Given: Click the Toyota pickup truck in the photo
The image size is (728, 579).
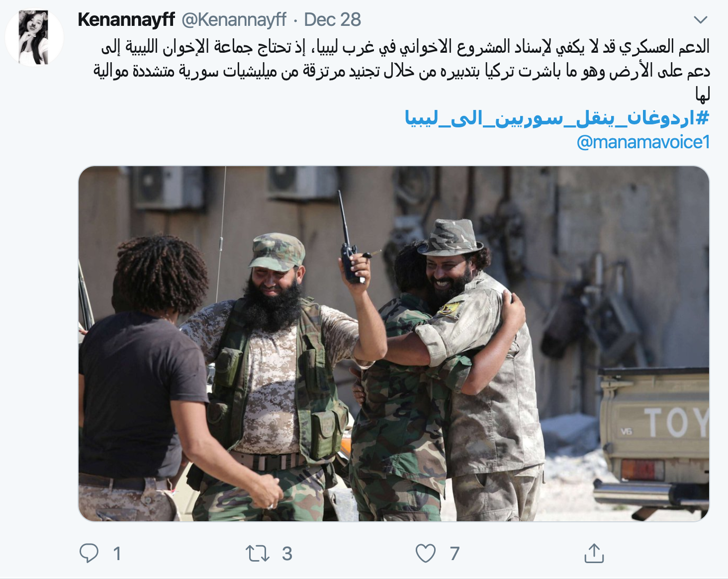Looking at the screenshot, I should 652,443.
